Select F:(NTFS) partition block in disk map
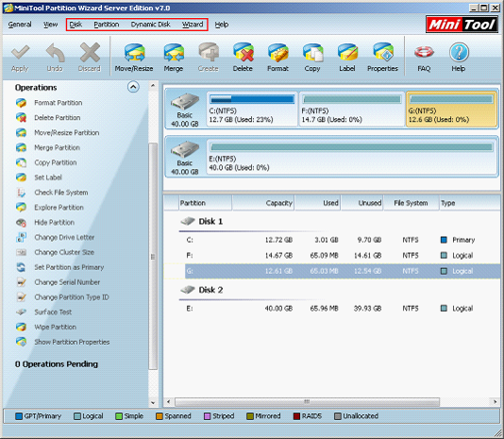 351,109
